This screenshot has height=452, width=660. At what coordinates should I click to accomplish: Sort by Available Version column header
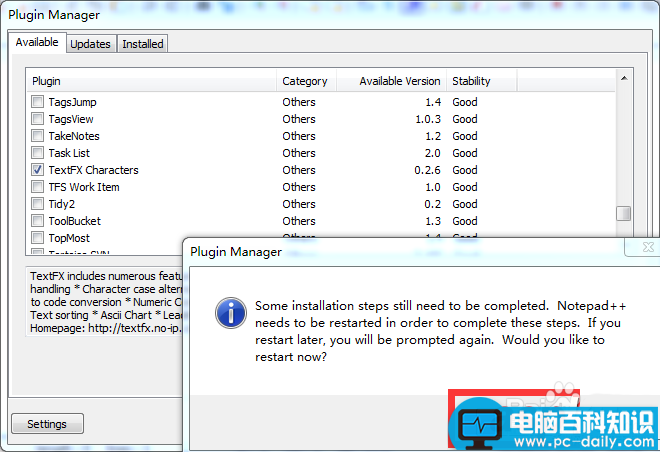(391, 81)
